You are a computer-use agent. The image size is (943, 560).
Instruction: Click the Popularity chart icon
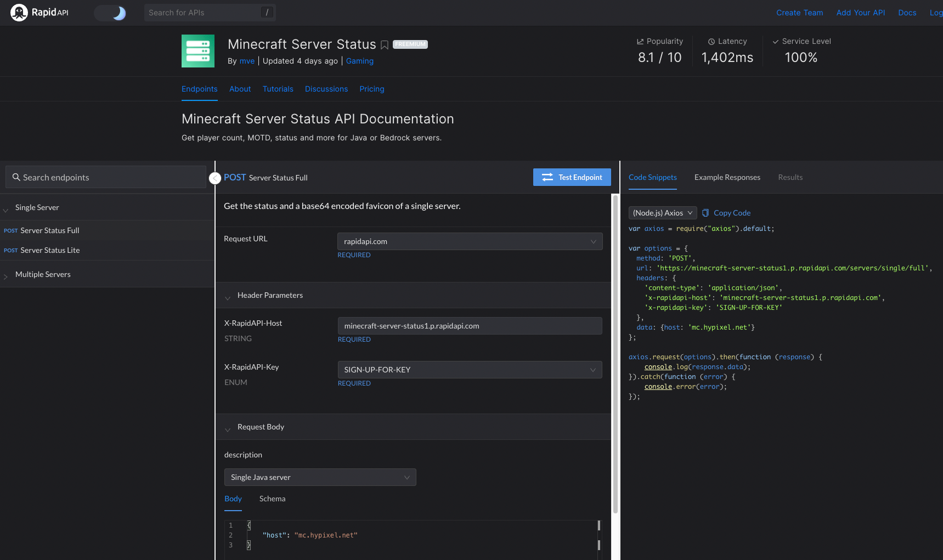tap(640, 41)
